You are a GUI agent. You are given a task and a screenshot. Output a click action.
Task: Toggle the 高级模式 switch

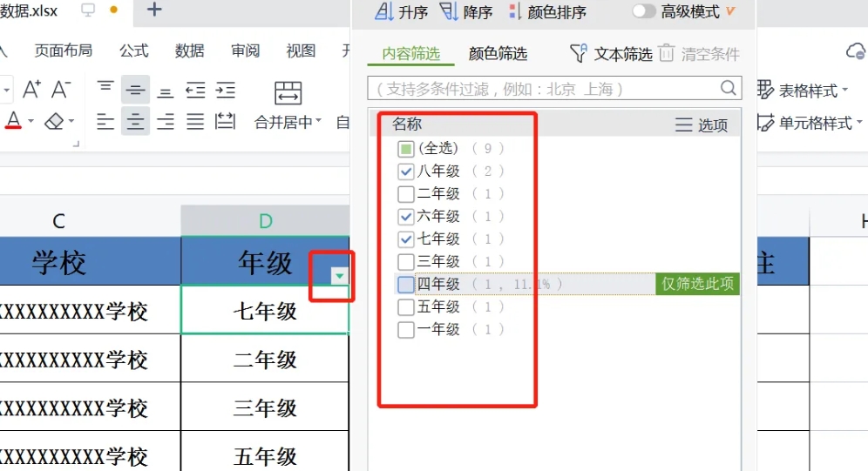[644, 11]
